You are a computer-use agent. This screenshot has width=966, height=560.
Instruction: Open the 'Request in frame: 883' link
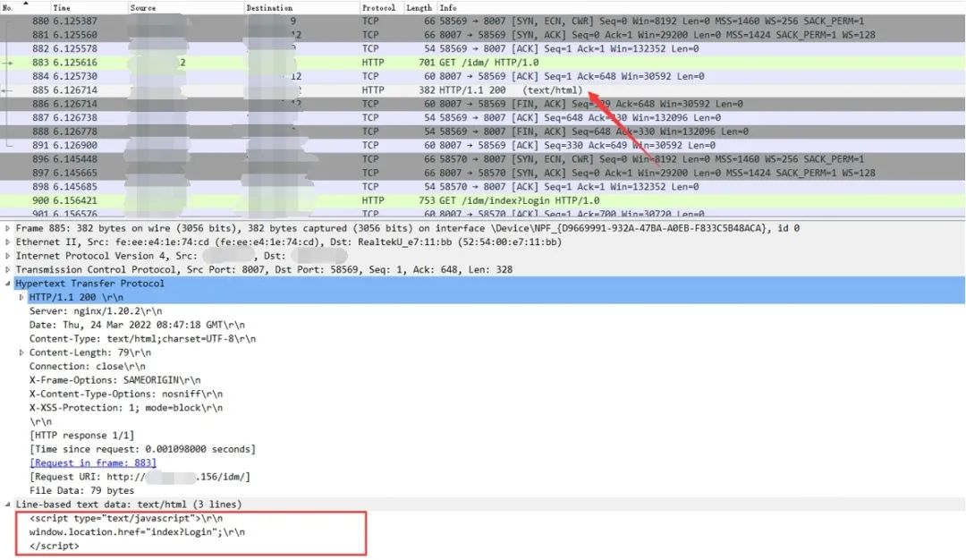coord(93,462)
